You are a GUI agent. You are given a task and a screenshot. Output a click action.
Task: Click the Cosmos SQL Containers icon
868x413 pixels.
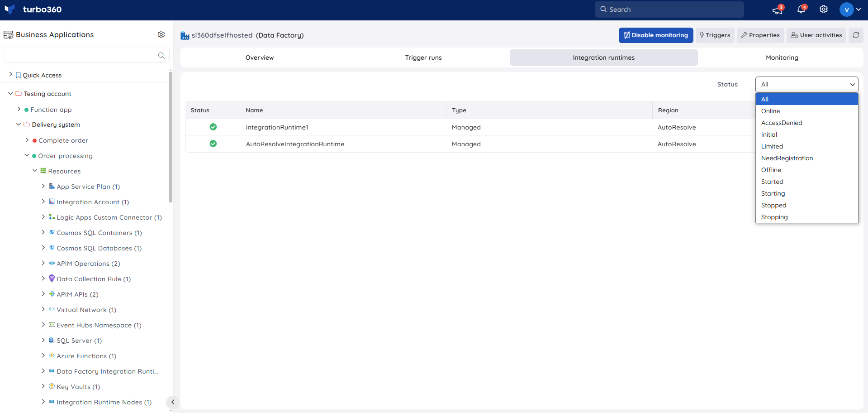[x=52, y=232]
